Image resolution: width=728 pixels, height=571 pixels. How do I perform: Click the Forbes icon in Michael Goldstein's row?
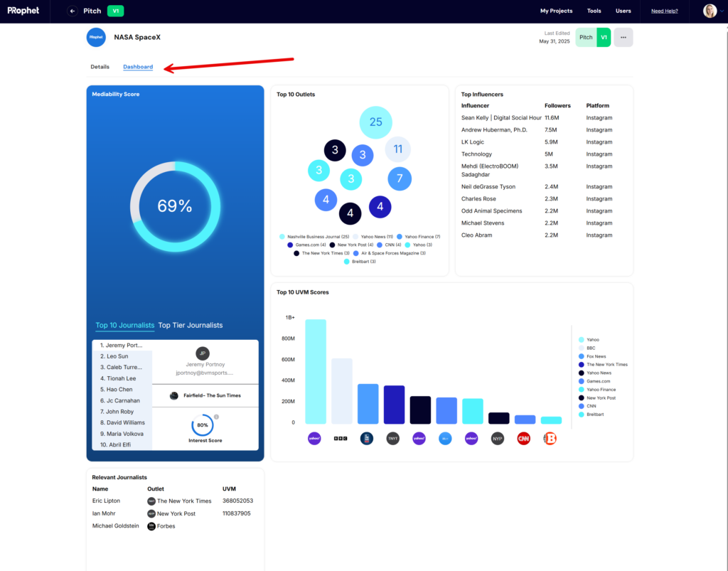tap(151, 526)
